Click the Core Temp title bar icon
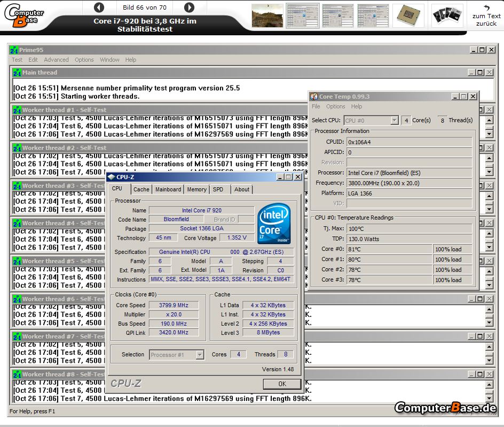Image resolution: width=504 pixels, height=427 pixels. click(x=314, y=97)
